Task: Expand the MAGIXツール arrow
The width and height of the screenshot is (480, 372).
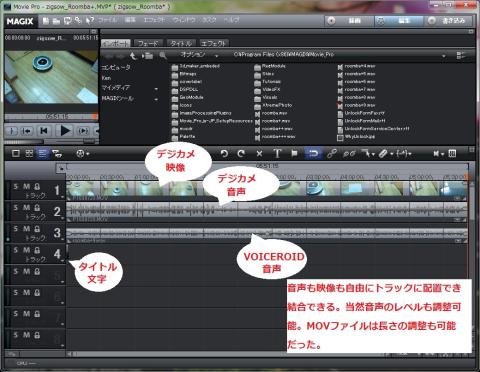Action: pyautogui.click(x=156, y=99)
